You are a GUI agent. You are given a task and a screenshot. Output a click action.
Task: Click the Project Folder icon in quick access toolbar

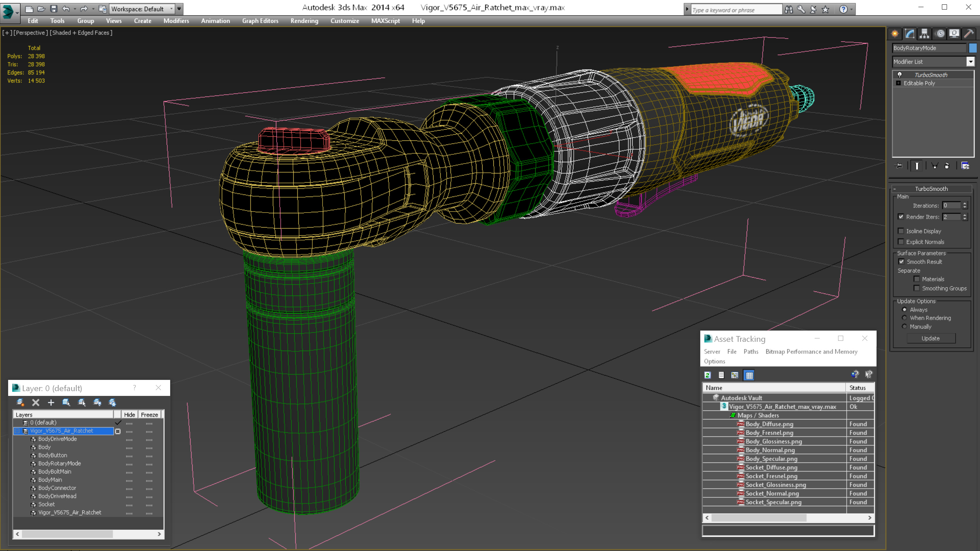(x=103, y=9)
